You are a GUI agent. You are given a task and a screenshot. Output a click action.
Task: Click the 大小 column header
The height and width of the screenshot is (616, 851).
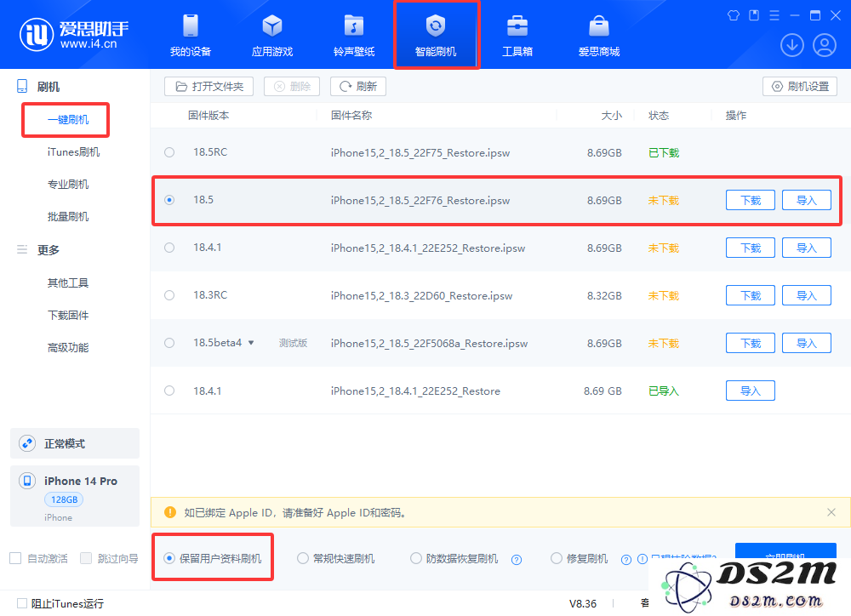point(612,116)
